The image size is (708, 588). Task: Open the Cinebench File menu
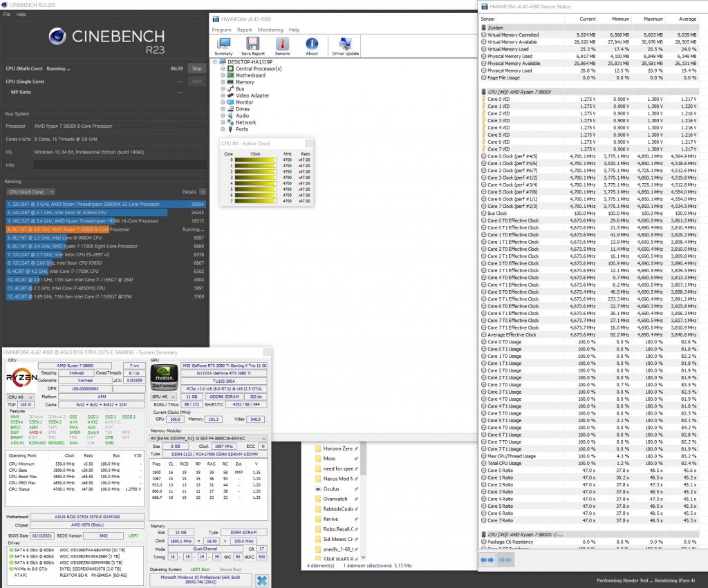tap(7, 15)
